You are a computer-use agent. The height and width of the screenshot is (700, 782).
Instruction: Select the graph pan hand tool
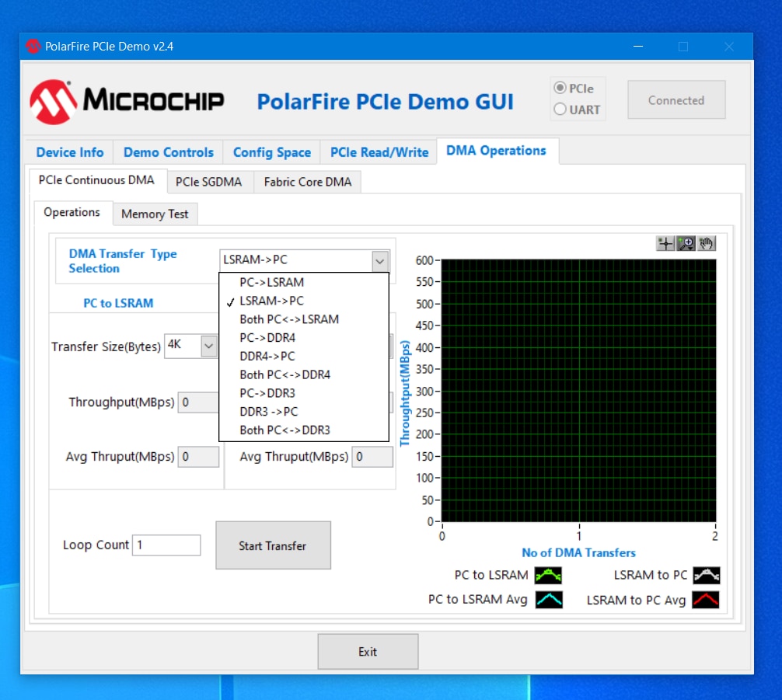point(706,243)
